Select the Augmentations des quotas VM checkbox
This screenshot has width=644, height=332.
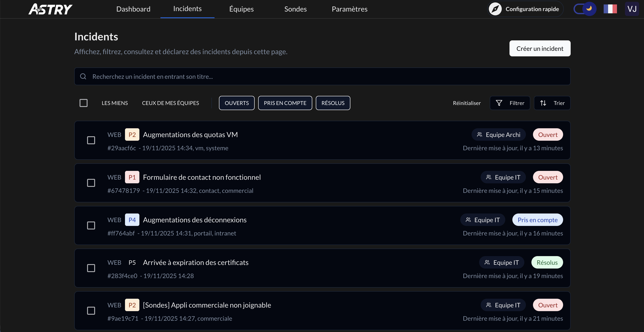click(91, 140)
